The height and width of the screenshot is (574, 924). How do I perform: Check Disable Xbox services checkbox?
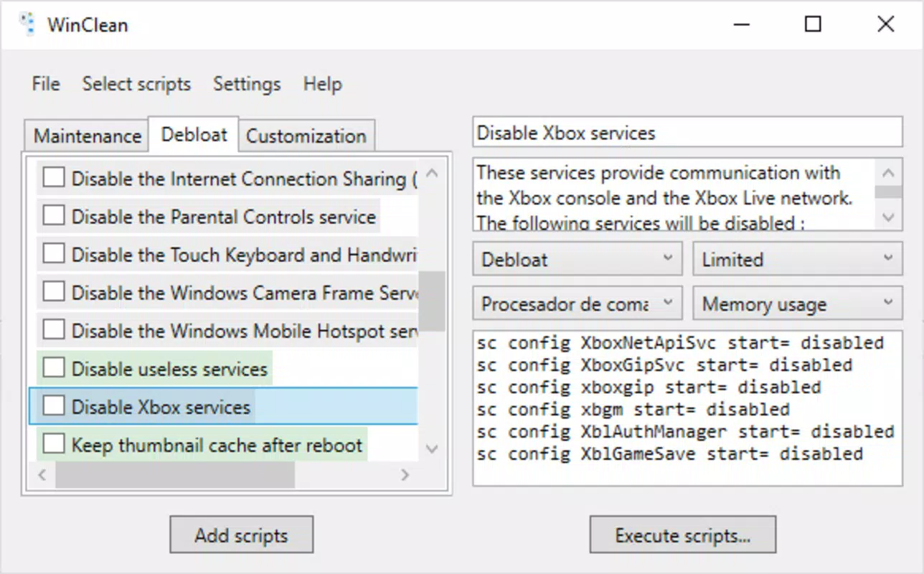[x=54, y=406]
